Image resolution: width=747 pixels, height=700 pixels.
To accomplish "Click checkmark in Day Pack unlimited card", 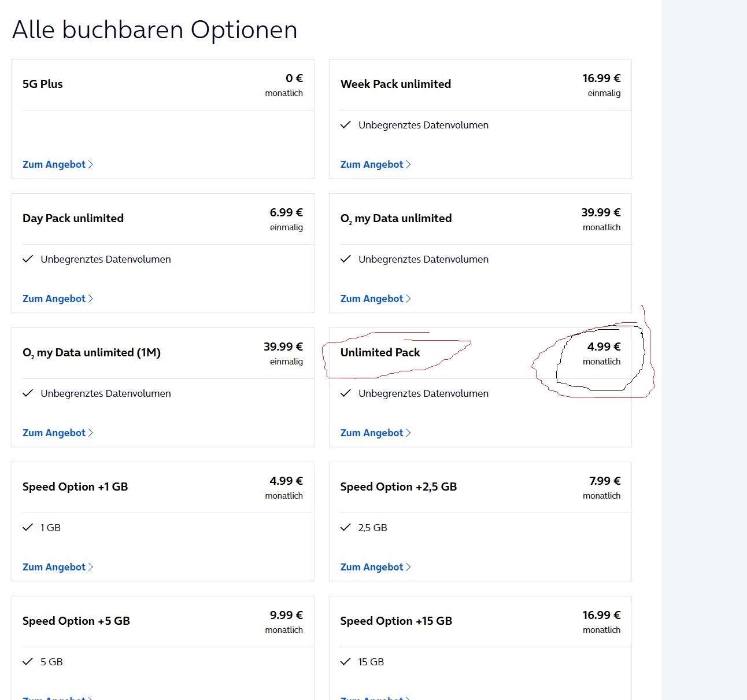I will coord(28,259).
